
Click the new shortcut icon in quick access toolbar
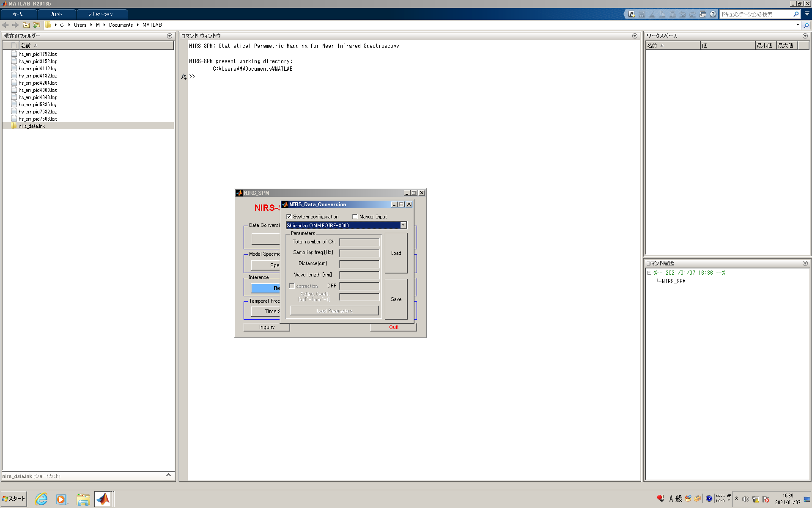click(x=631, y=14)
